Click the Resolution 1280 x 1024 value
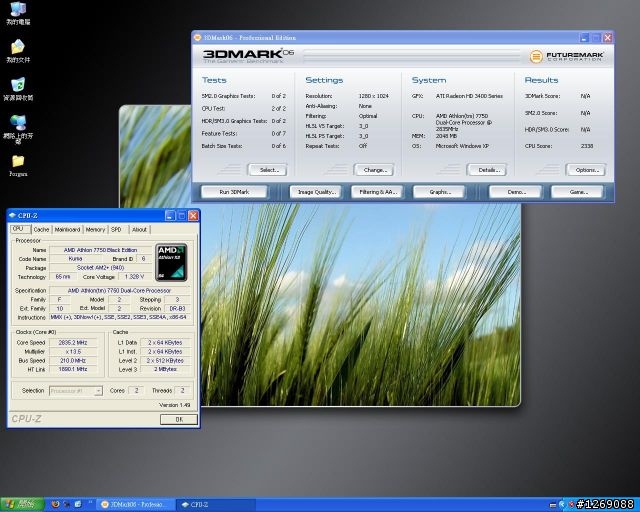Image resolution: width=640 pixels, height=512 pixels. 373,96
